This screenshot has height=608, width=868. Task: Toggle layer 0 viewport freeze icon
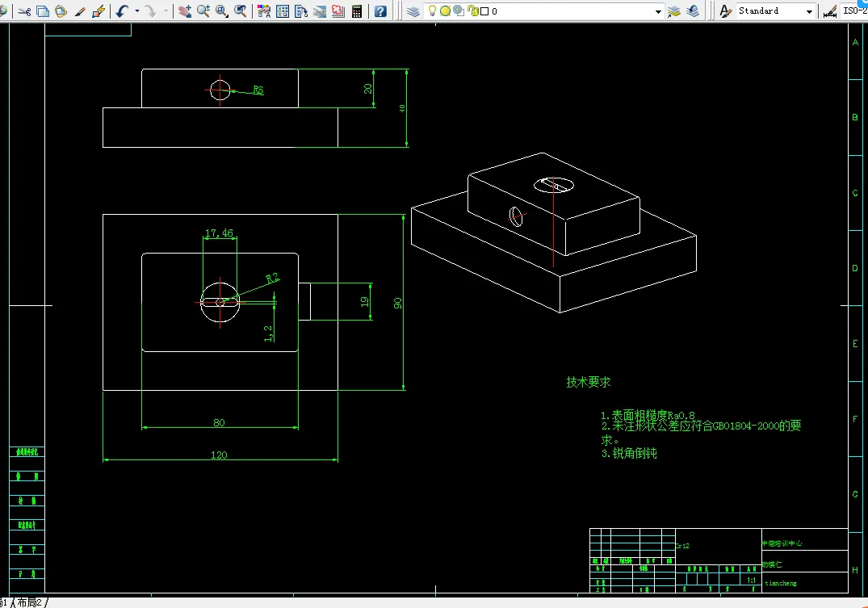point(459,10)
